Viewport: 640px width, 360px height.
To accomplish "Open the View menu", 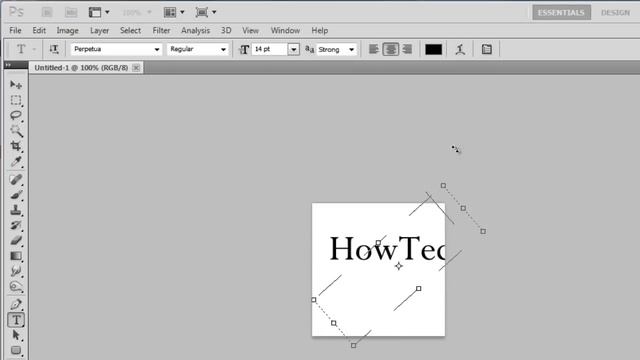I will click(250, 31).
